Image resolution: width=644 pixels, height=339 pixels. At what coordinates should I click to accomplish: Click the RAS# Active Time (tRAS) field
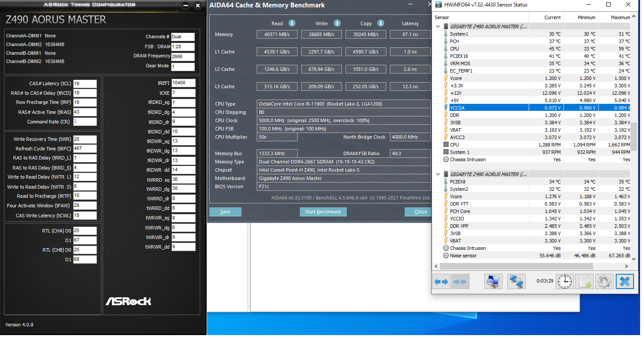[x=85, y=112]
